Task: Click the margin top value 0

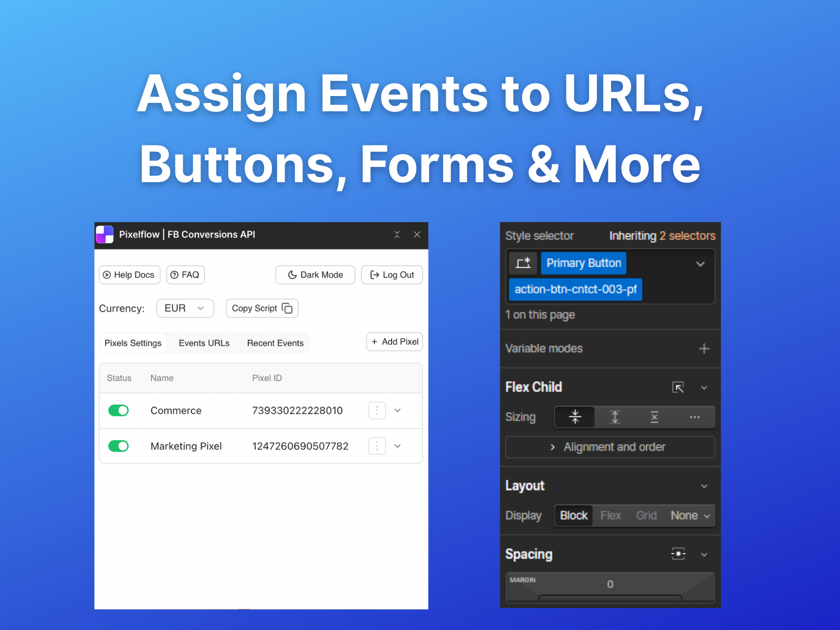Action: click(x=610, y=584)
